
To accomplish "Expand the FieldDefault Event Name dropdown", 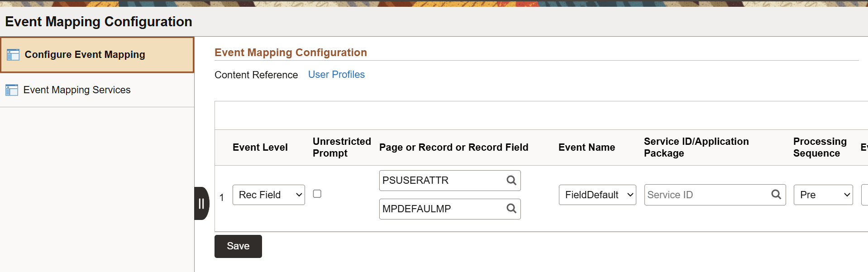I will (x=597, y=195).
